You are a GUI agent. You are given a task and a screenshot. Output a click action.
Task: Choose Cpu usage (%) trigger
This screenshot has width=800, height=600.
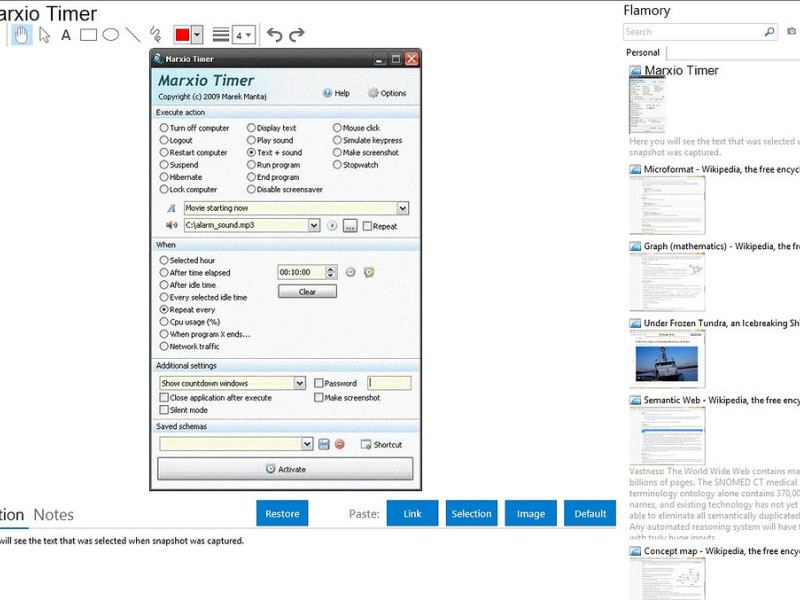[x=164, y=321]
